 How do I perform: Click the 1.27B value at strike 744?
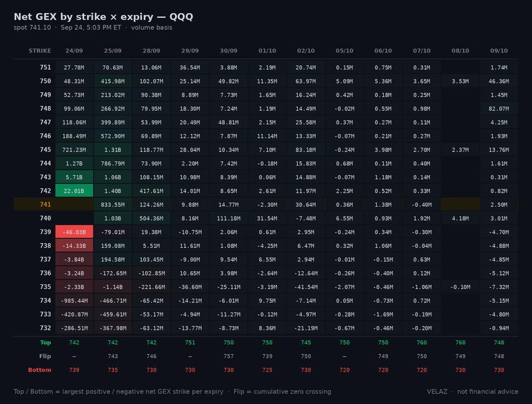tap(74, 163)
